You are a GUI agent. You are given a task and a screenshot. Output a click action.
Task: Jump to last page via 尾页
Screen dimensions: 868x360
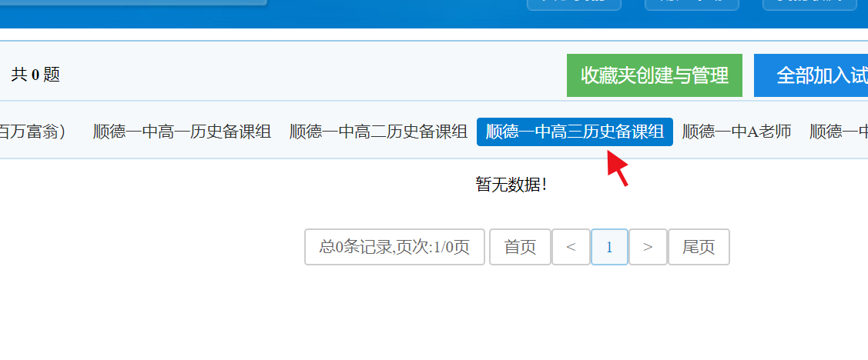point(699,247)
